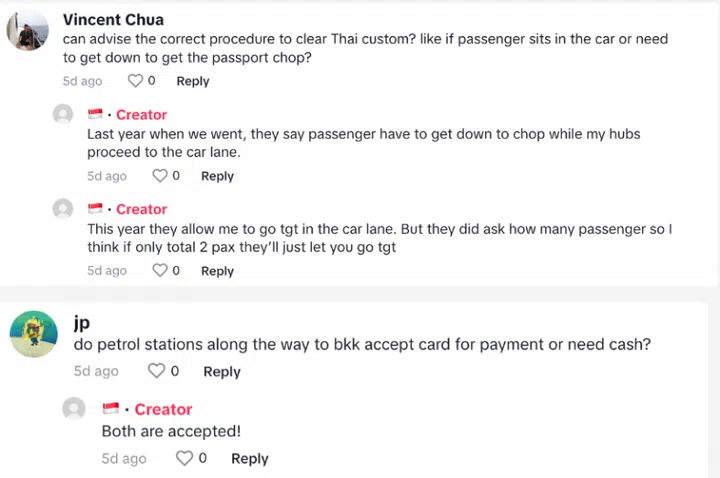Open Vincent Chua's username link
This screenshot has width=720, height=478.
tap(113, 19)
